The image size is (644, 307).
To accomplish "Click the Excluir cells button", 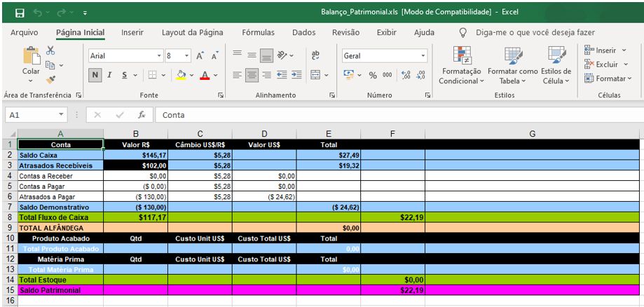I will (x=607, y=64).
